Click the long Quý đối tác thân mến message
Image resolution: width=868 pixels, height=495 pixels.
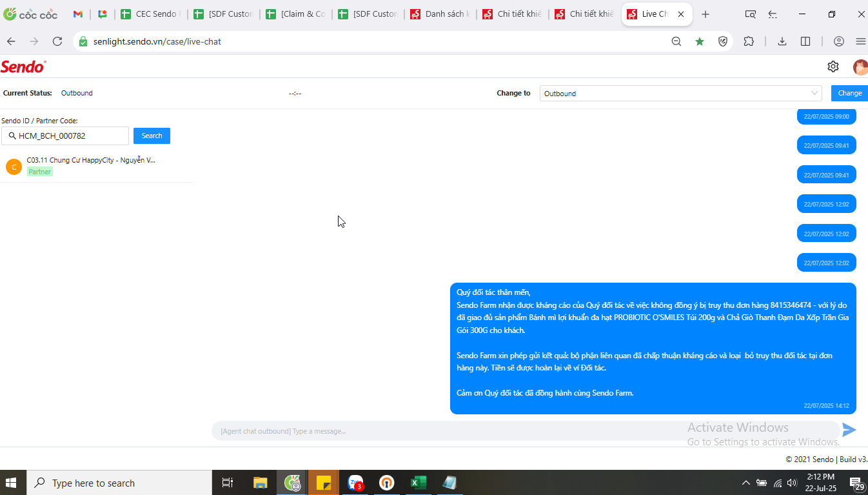653,349
